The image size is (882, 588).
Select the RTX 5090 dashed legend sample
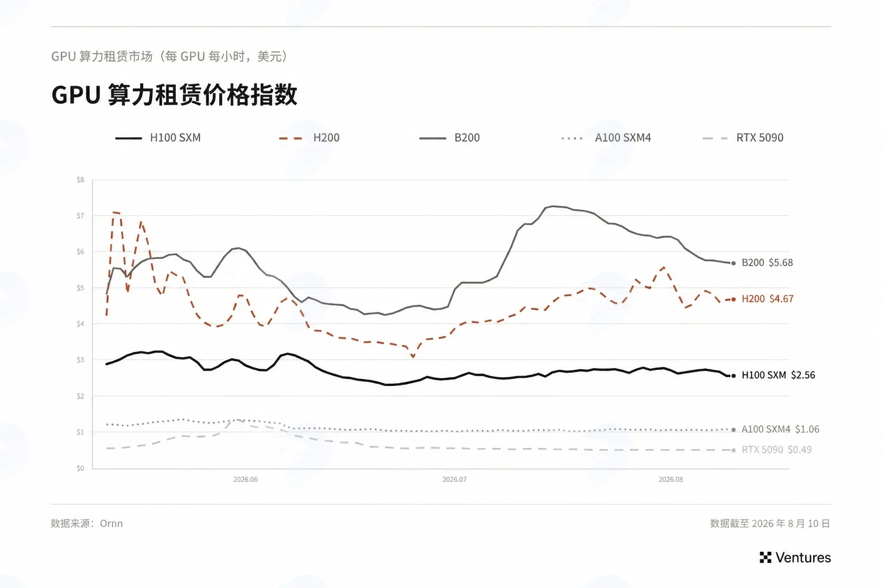coord(715,138)
